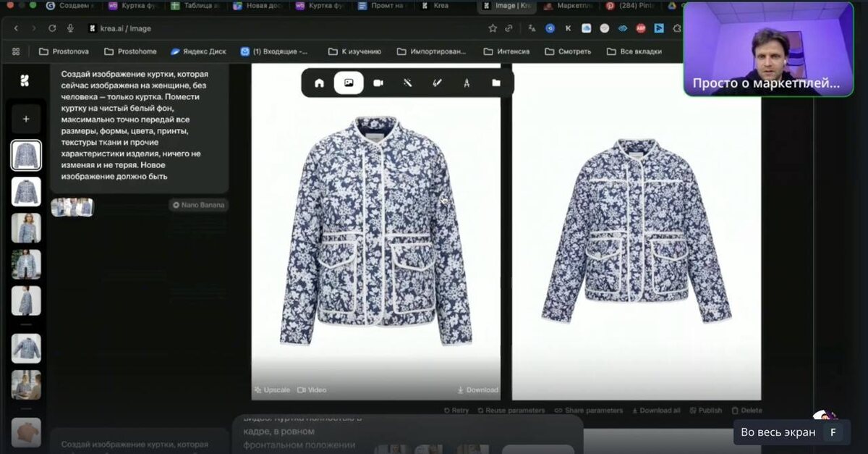868x454 pixels.
Task: Open the right generated jacket image
Action: (637, 232)
